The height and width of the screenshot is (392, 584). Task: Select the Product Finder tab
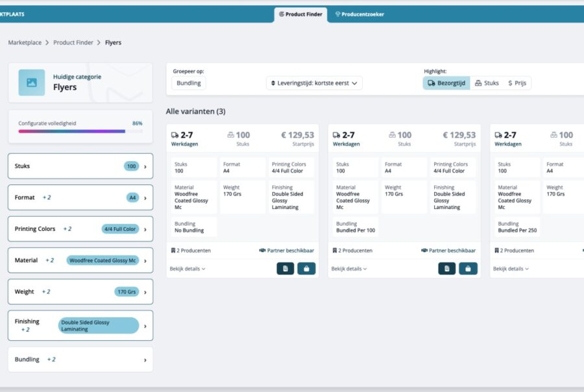point(300,14)
